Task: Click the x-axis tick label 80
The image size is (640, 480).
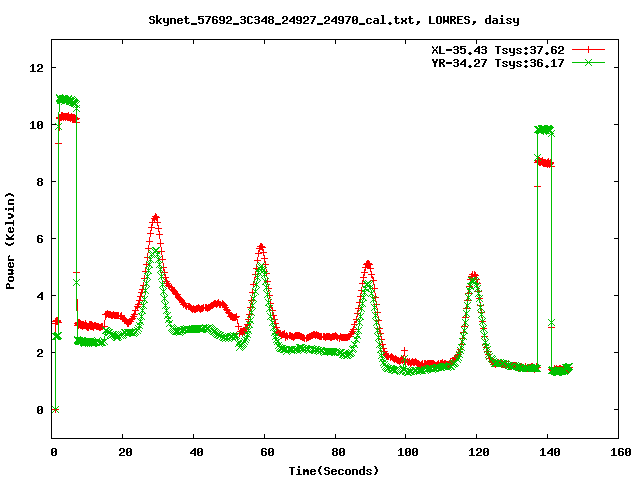Action: point(338,452)
